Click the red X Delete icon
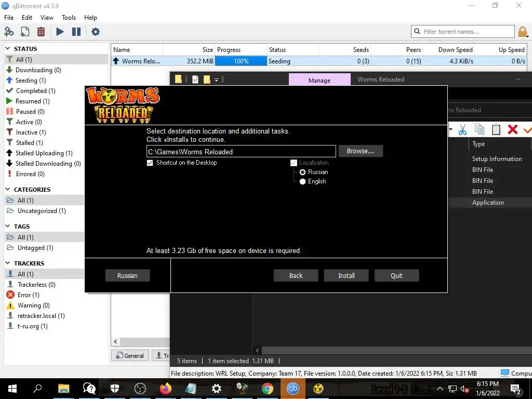The height and width of the screenshot is (399, 532). [513, 129]
